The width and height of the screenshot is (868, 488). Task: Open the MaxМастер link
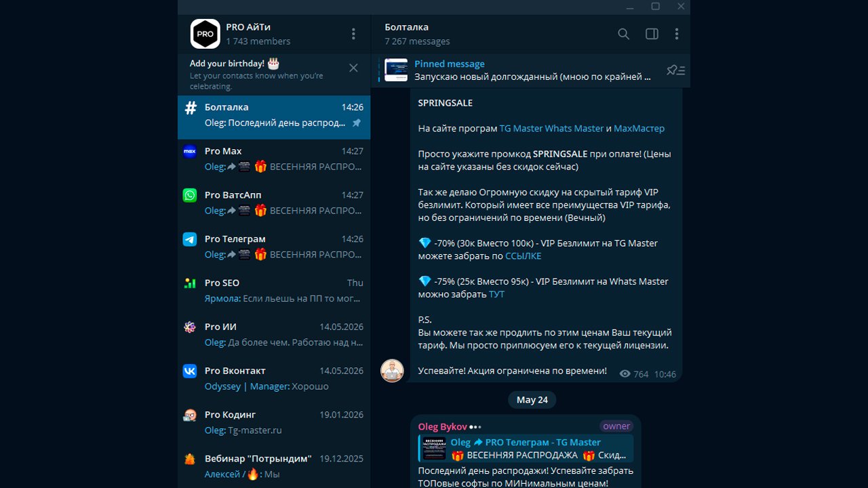(639, 128)
